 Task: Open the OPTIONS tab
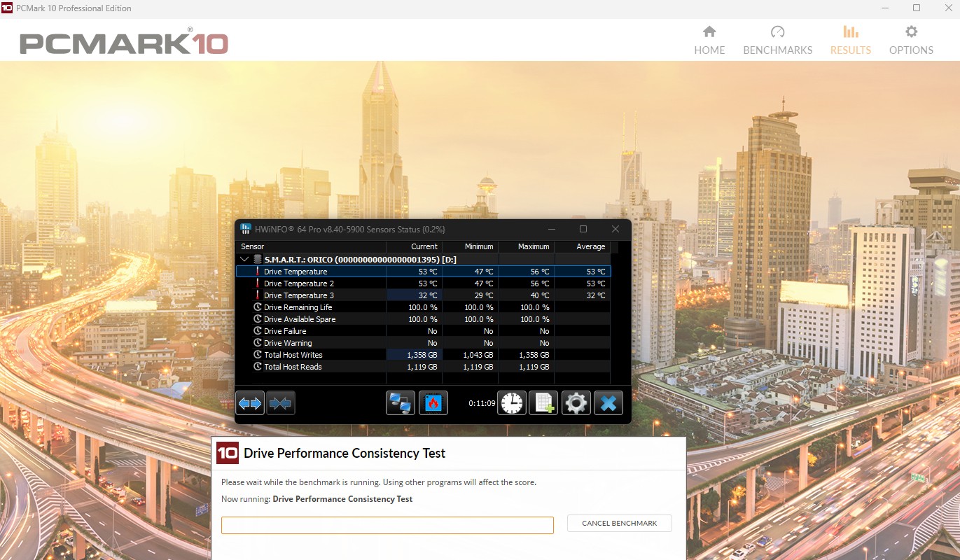911,41
